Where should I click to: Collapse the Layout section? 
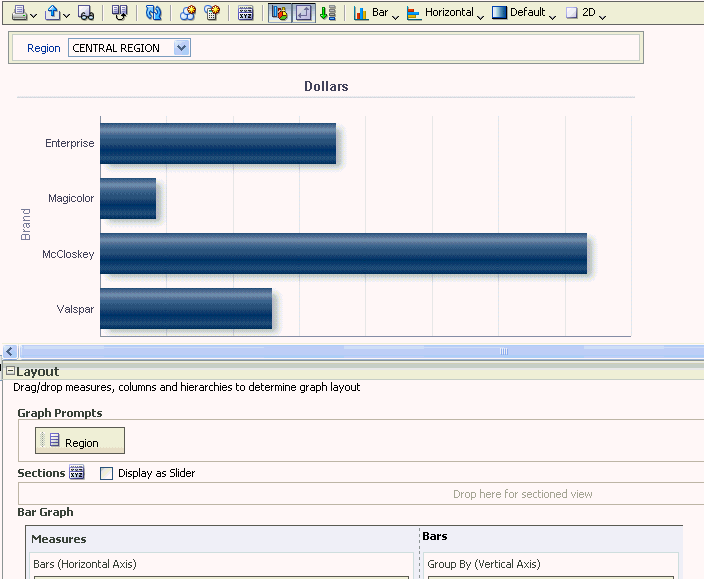tap(10, 371)
